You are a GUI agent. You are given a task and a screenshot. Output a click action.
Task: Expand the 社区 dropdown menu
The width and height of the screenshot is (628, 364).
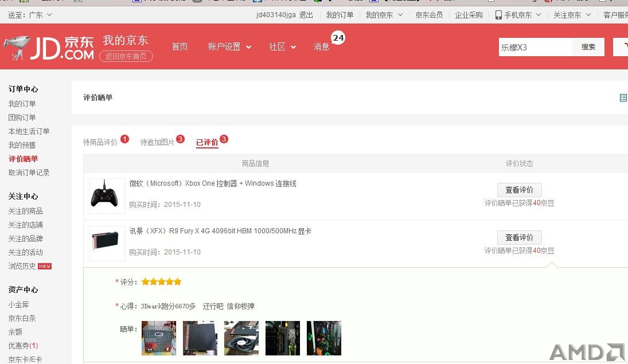pyautogui.click(x=282, y=47)
